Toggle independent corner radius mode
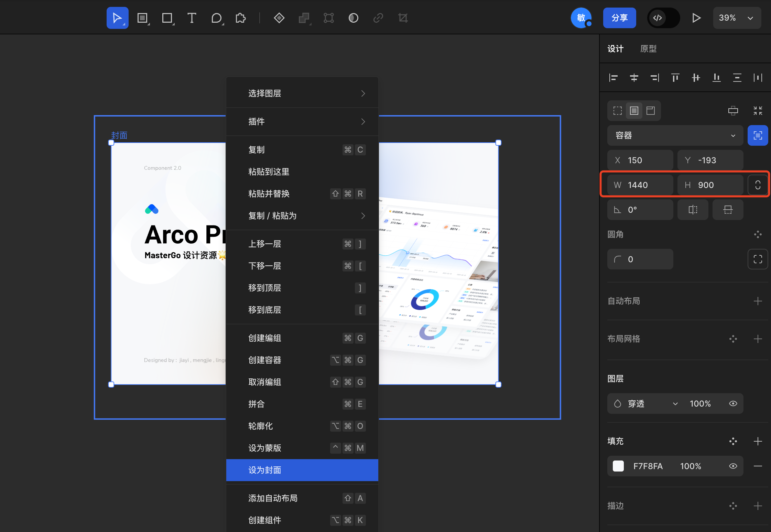The width and height of the screenshot is (771, 532). tap(758, 259)
